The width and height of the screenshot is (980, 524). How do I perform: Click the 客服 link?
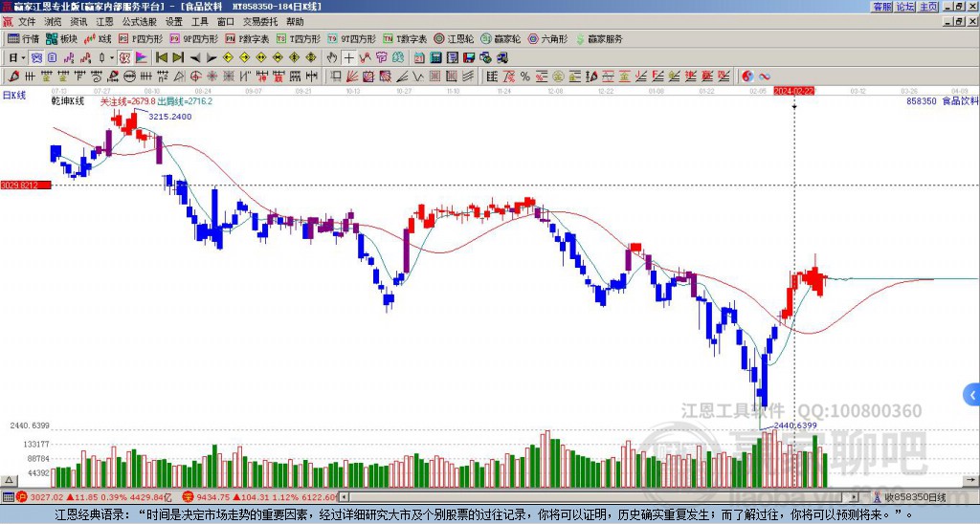(882, 7)
